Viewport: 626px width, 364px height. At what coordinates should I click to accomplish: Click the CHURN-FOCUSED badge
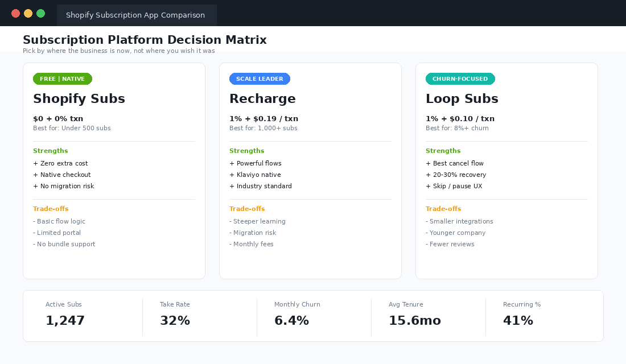(x=460, y=78)
